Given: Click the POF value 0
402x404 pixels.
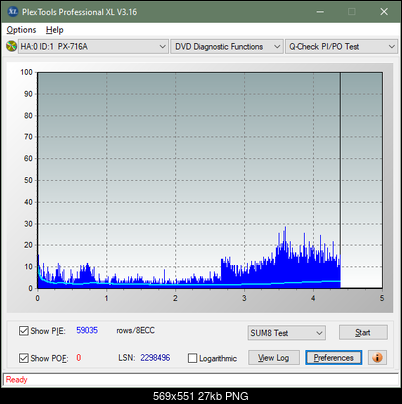Looking at the screenshot, I should pyautogui.click(x=79, y=358).
